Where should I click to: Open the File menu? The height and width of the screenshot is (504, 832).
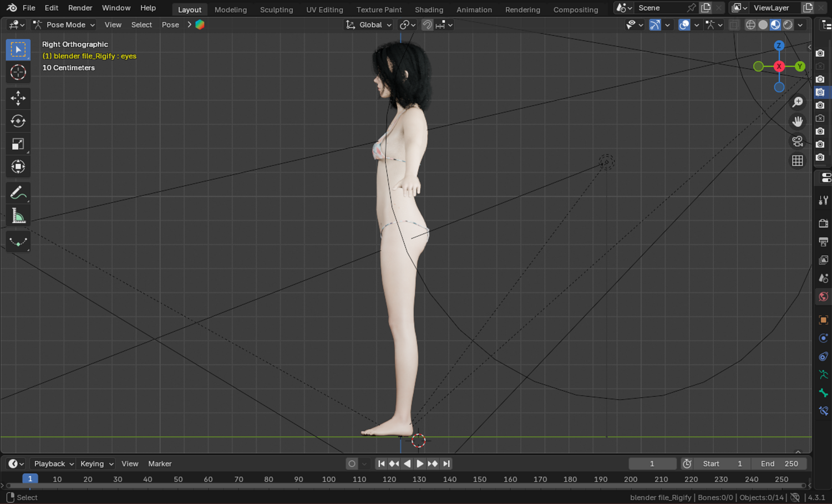pos(29,8)
